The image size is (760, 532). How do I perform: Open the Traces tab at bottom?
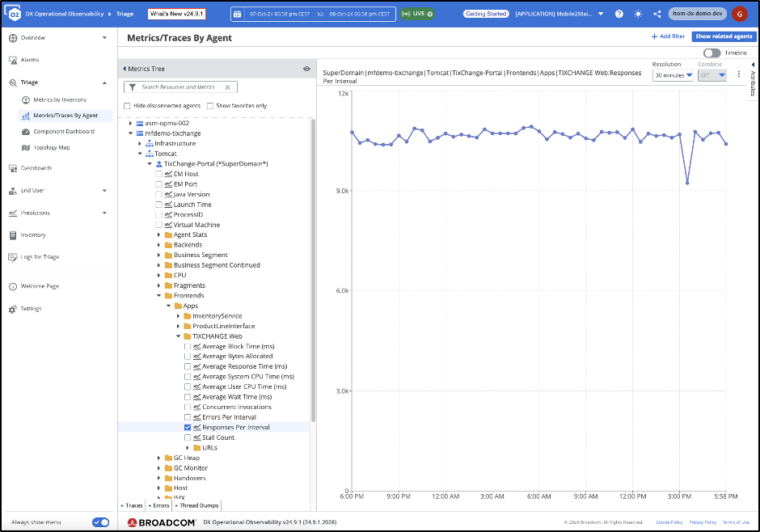[x=132, y=505]
